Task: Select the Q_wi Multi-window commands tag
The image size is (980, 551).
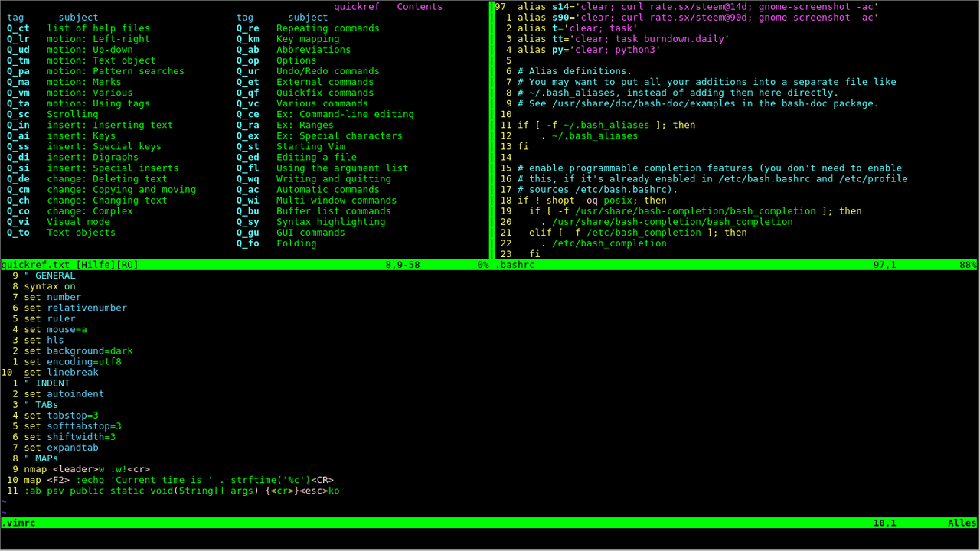Action: [248, 200]
